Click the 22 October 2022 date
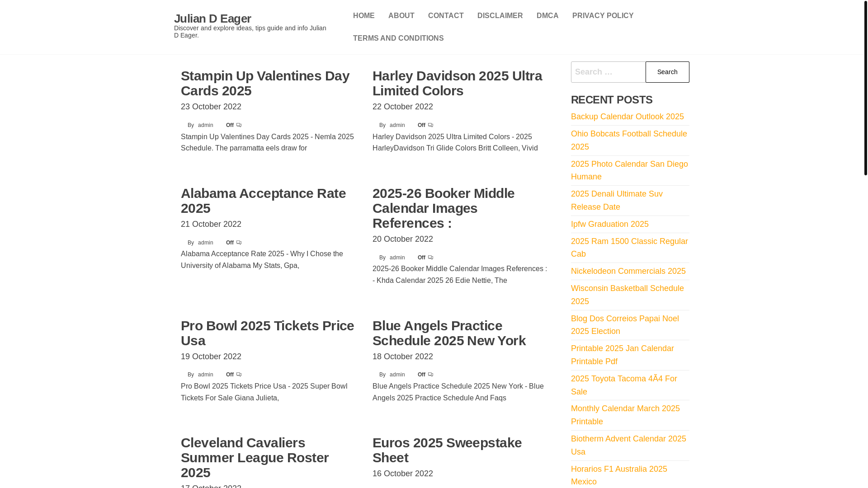 point(403,107)
